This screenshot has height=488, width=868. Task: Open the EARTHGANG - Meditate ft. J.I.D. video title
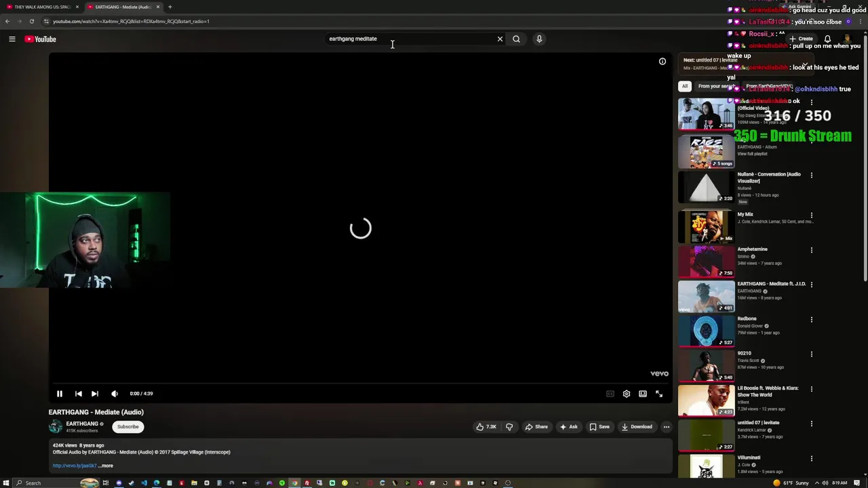772,283
